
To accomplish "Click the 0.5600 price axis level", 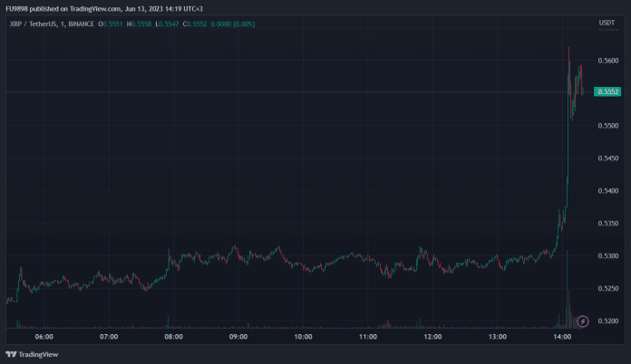I will point(607,60).
